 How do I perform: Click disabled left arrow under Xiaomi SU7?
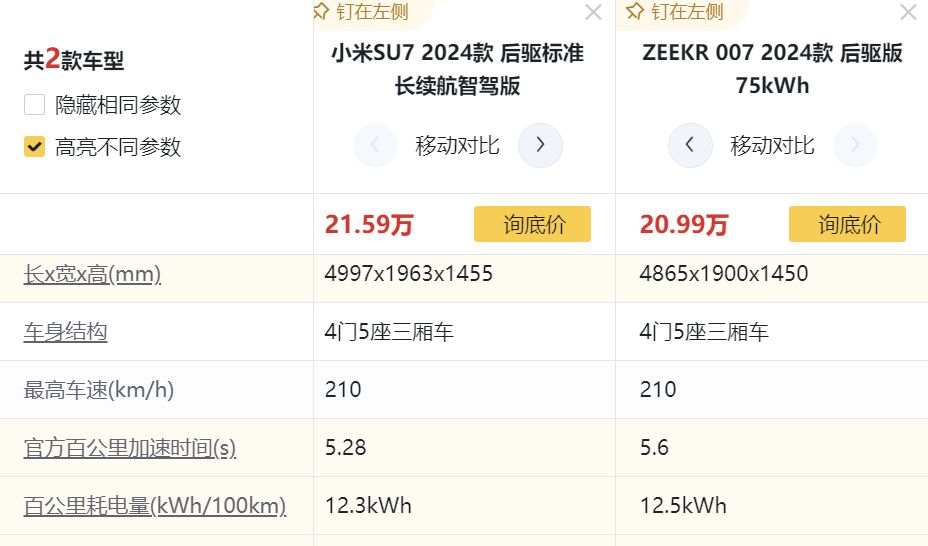point(375,145)
